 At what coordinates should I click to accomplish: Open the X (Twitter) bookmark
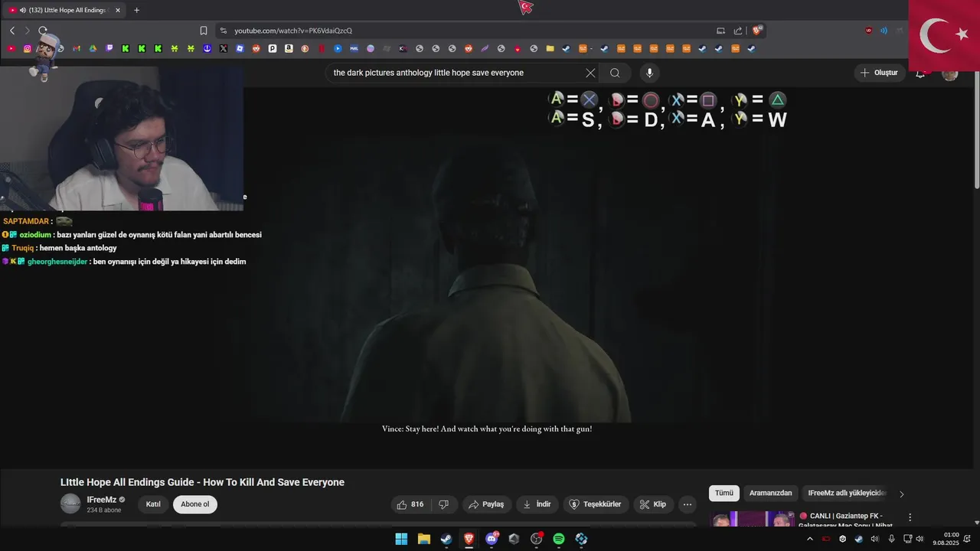tap(224, 48)
